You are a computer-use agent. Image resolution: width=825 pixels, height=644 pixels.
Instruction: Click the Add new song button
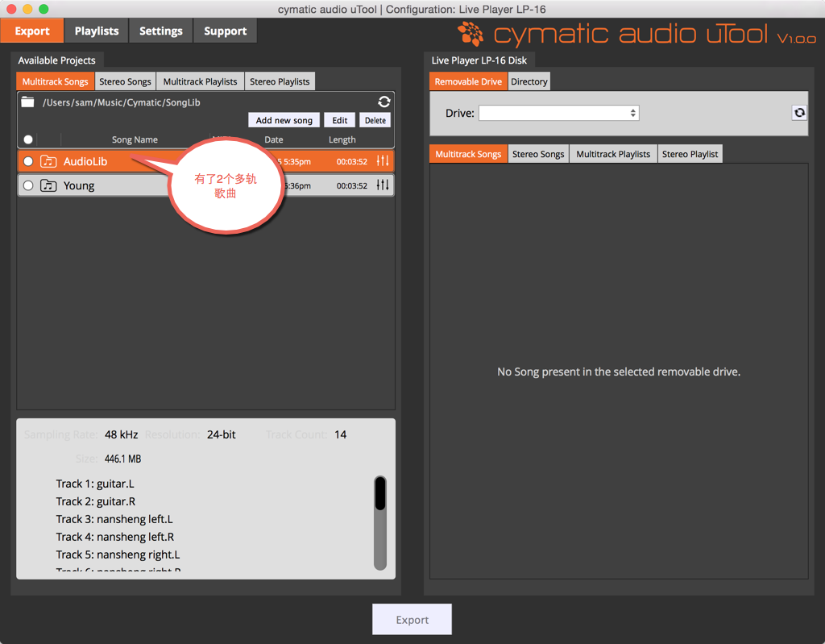[x=284, y=120]
